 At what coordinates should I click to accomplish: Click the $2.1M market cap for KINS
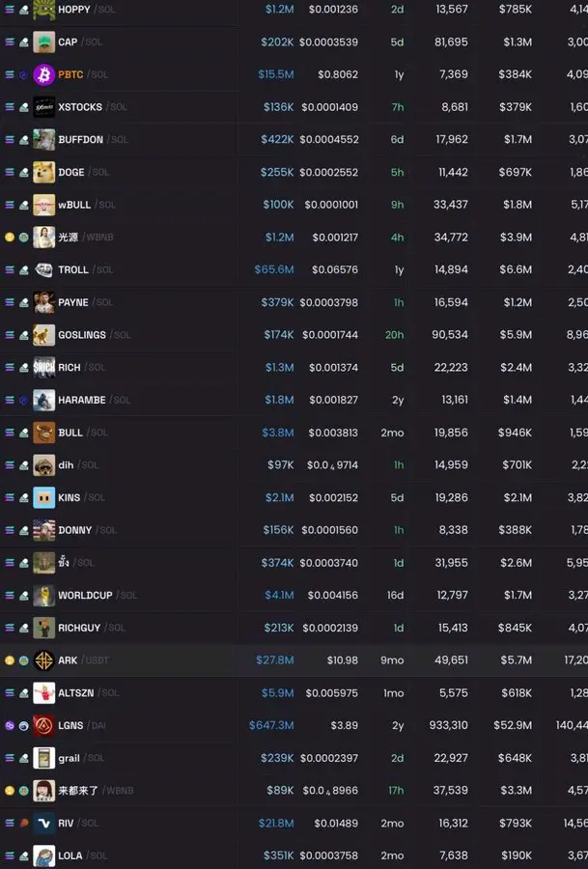[x=279, y=497]
